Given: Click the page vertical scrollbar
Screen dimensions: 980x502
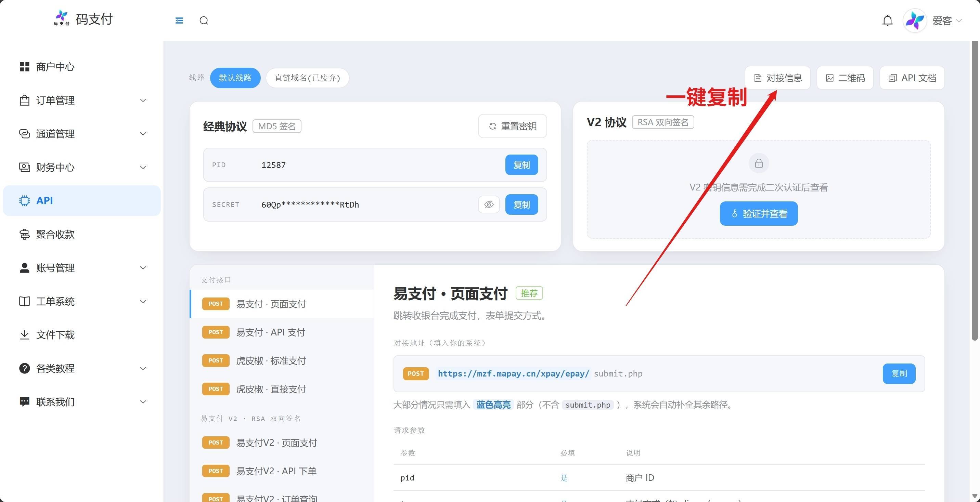Looking at the screenshot, I should 974,191.
